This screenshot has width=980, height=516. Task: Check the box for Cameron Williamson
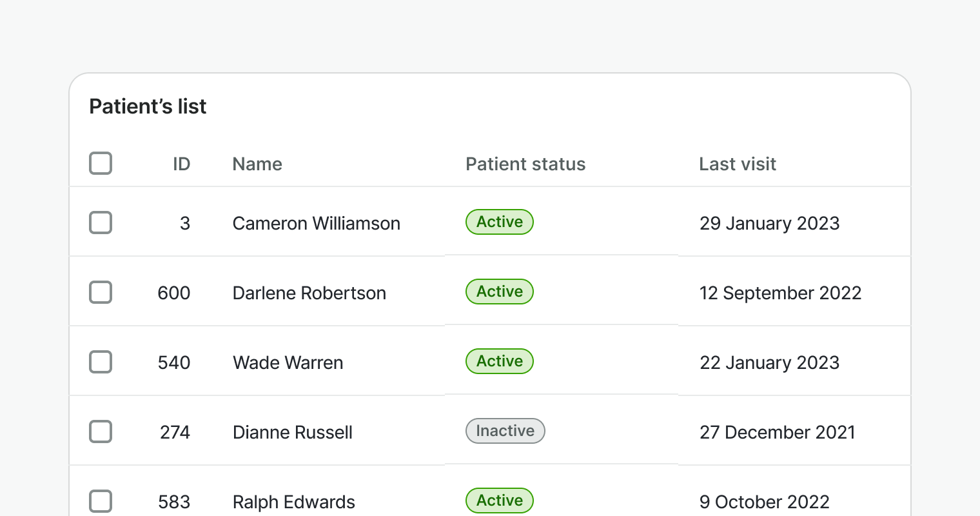point(101,223)
